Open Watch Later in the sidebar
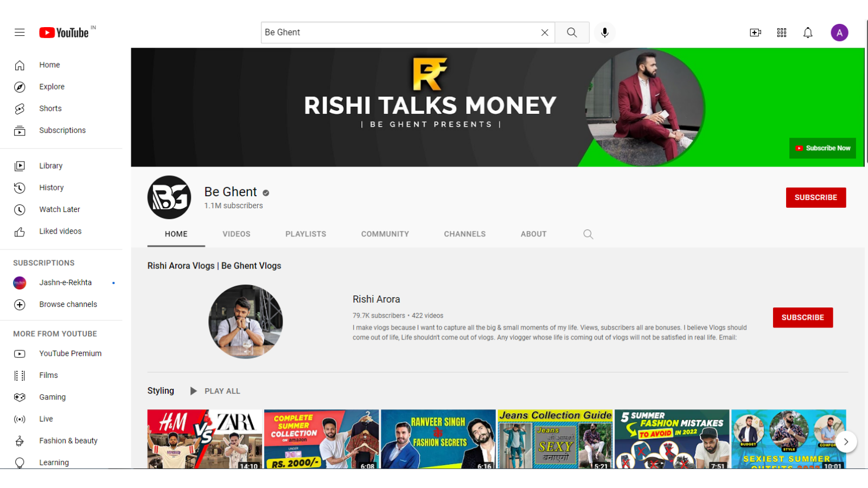Viewport: 868px width, 488px height. [x=61, y=209]
